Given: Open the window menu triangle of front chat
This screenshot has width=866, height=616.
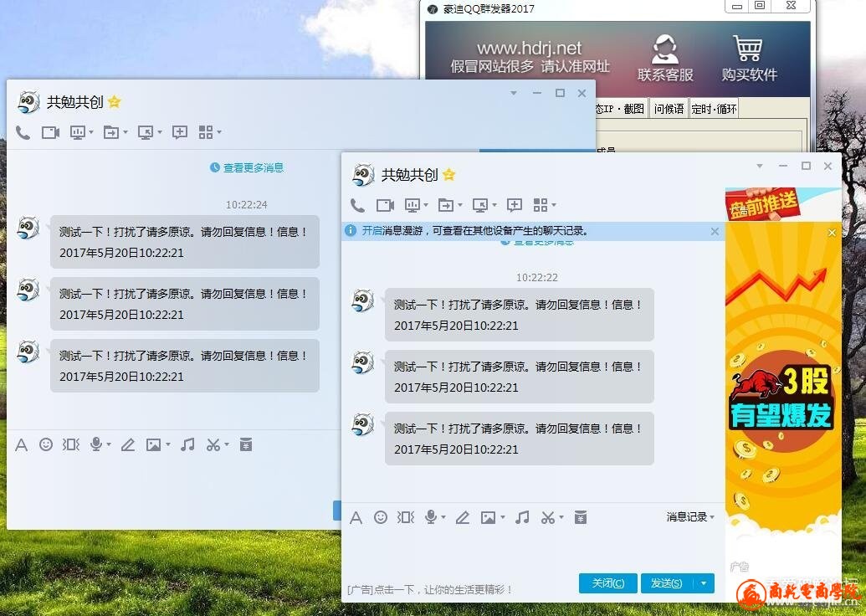Looking at the screenshot, I should pos(760,167).
